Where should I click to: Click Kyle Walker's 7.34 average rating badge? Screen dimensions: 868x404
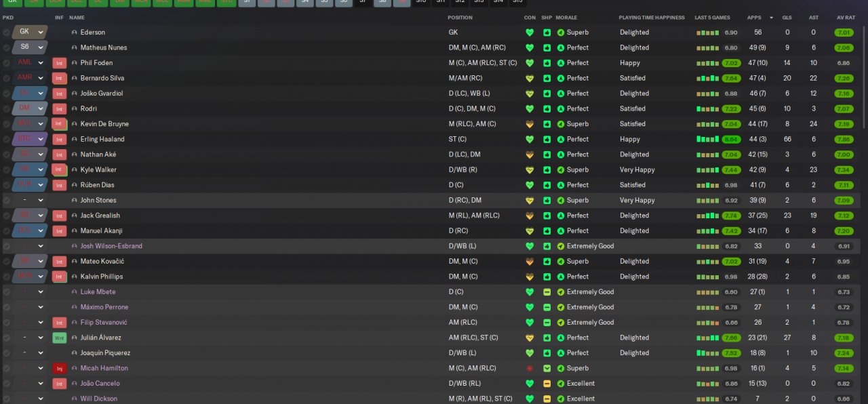pyautogui.click(x=844, y=169)
